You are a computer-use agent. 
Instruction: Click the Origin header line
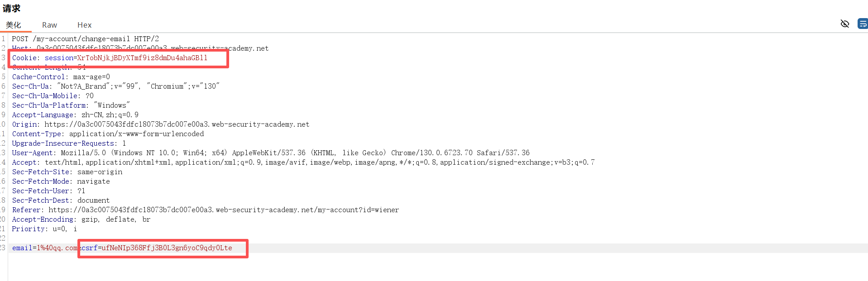coord(160,124)
